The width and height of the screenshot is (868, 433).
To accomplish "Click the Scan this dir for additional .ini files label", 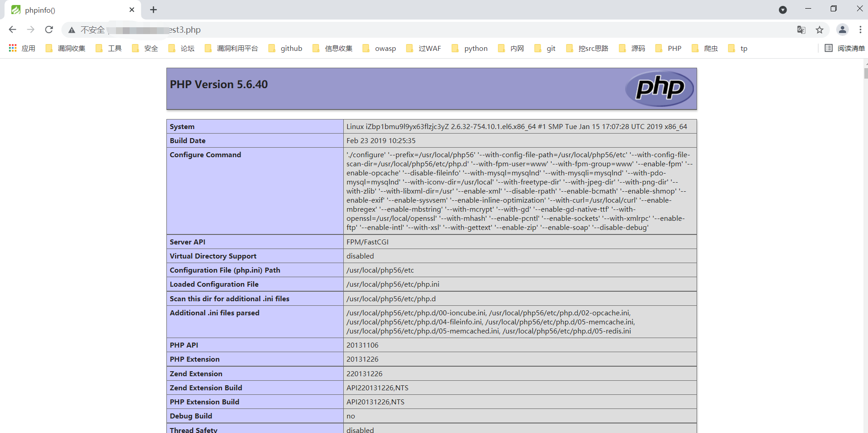I will (230, 299).
